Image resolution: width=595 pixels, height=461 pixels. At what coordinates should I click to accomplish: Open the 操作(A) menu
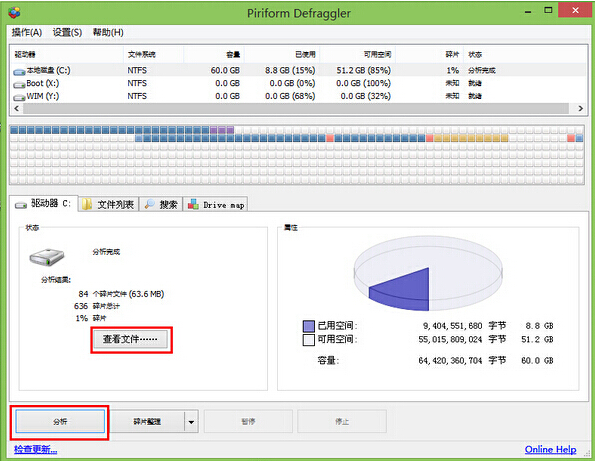click(x=27, y=33)
